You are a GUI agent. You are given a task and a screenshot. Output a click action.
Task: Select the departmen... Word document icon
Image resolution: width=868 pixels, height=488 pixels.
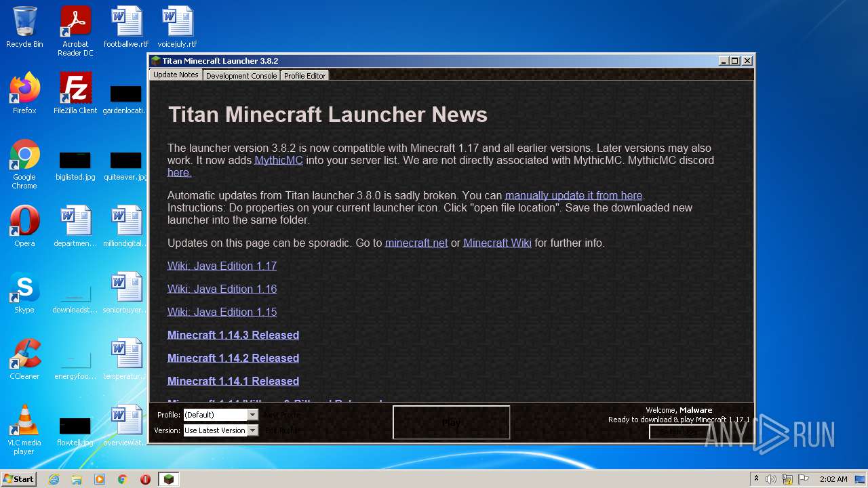pos(75,226)
